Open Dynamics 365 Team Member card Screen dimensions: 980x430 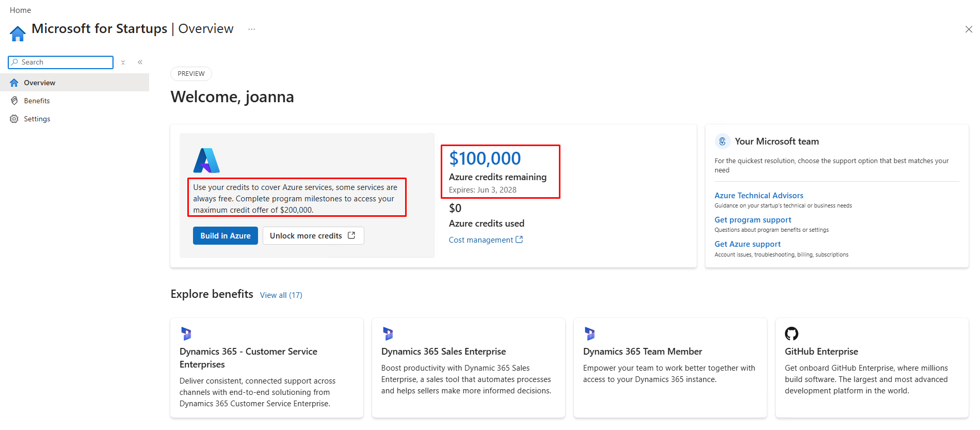point(670,368)
